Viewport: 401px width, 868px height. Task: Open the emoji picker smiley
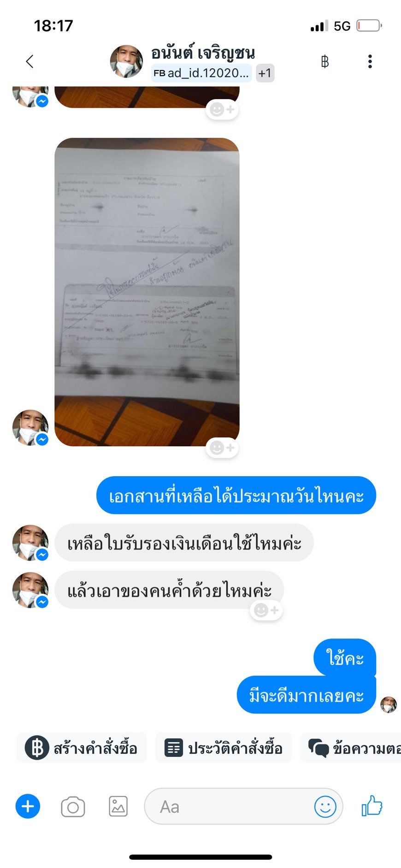tap(325, 807)
